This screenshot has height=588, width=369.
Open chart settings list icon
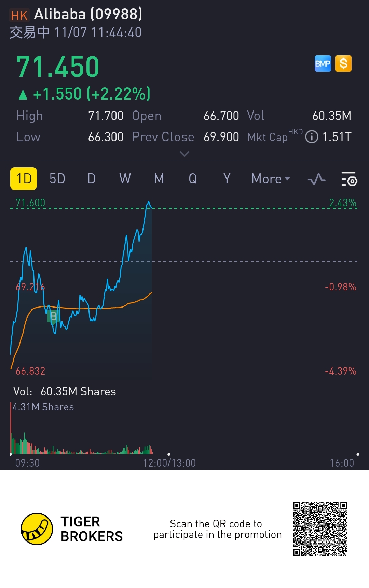349,179
